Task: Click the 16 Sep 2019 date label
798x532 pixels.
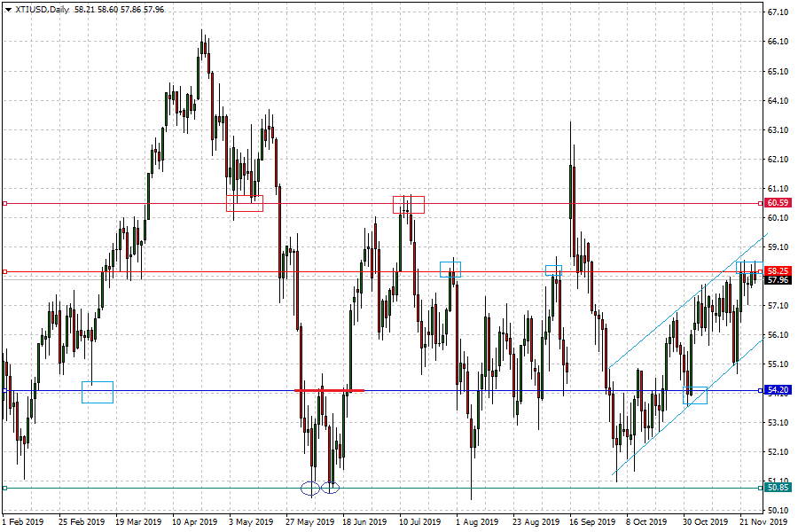Action: click(592, 522)
